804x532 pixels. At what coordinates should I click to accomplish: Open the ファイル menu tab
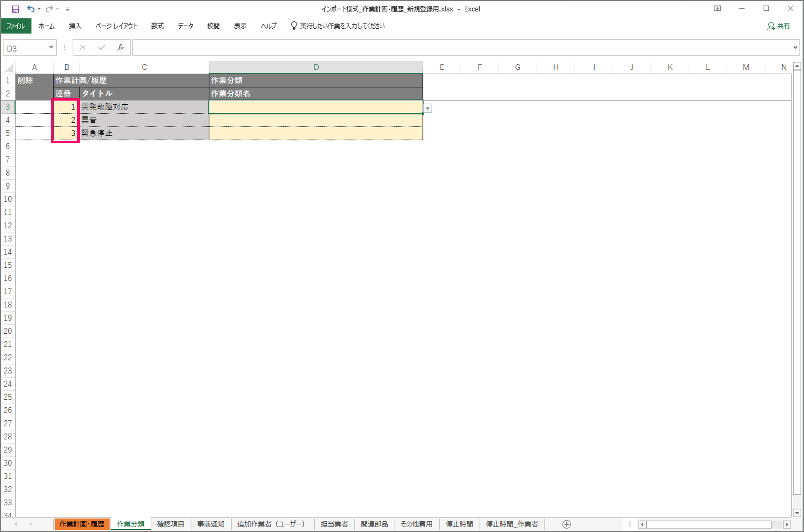[16, 26]
